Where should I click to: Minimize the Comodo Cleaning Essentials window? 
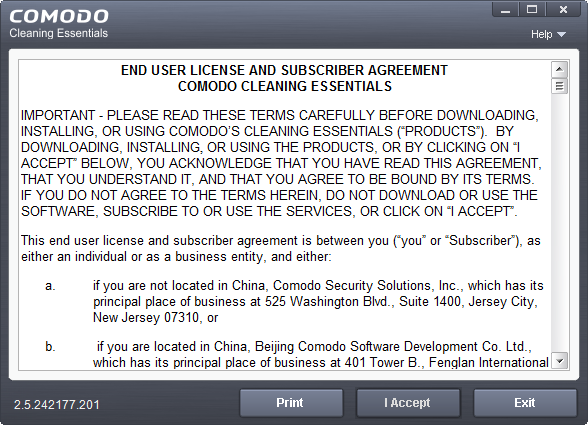pos(505,10)
